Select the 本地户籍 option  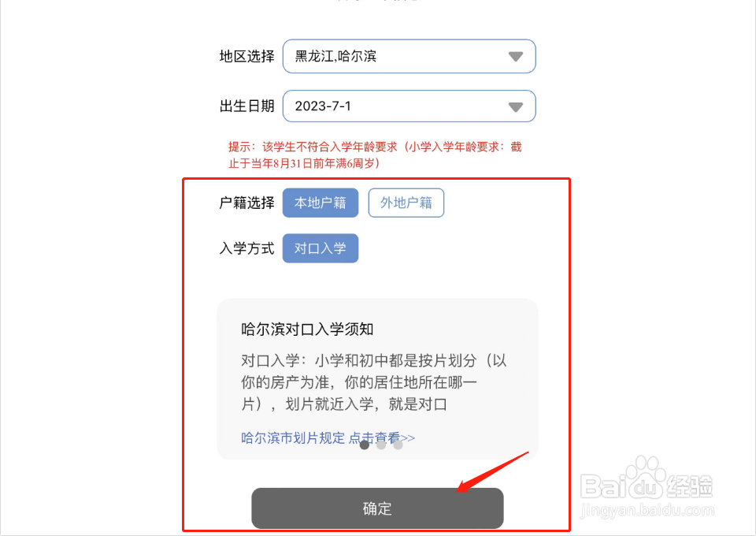click(321, 203)
